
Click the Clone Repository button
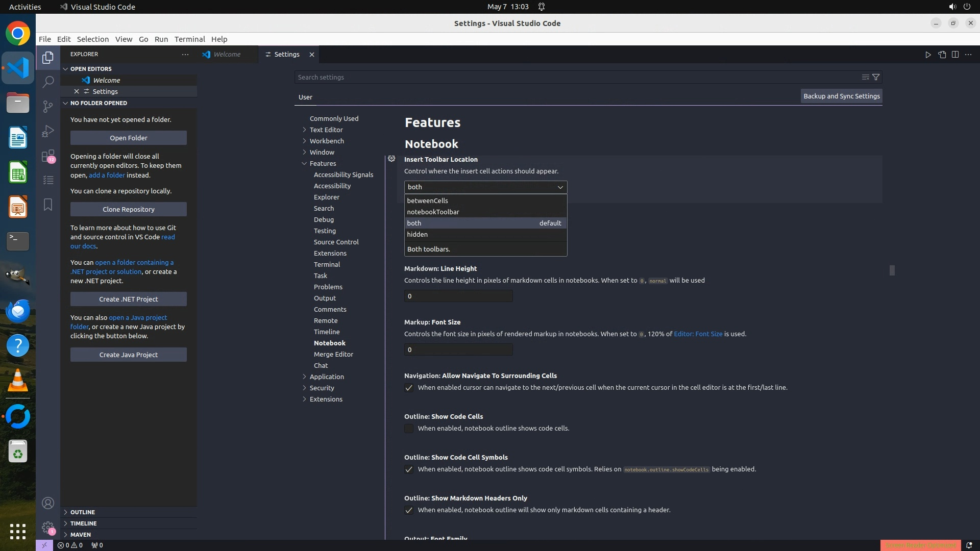128,209
